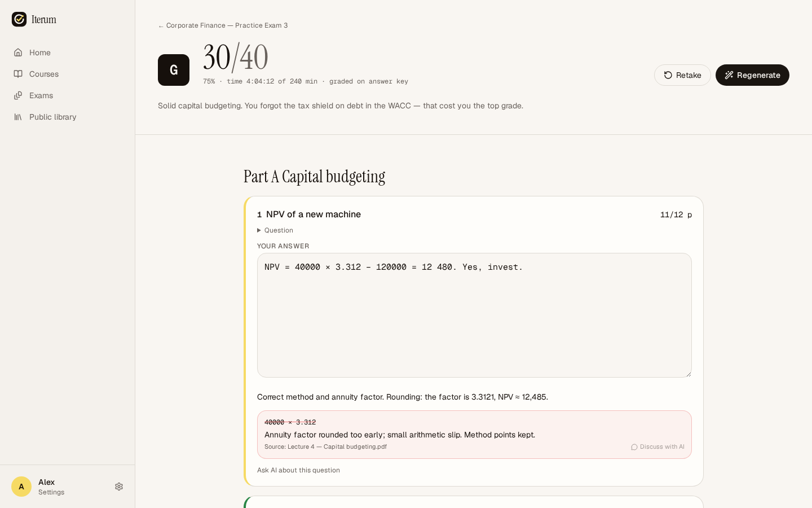Click the answer text area resize handle

tap(688, 374)
